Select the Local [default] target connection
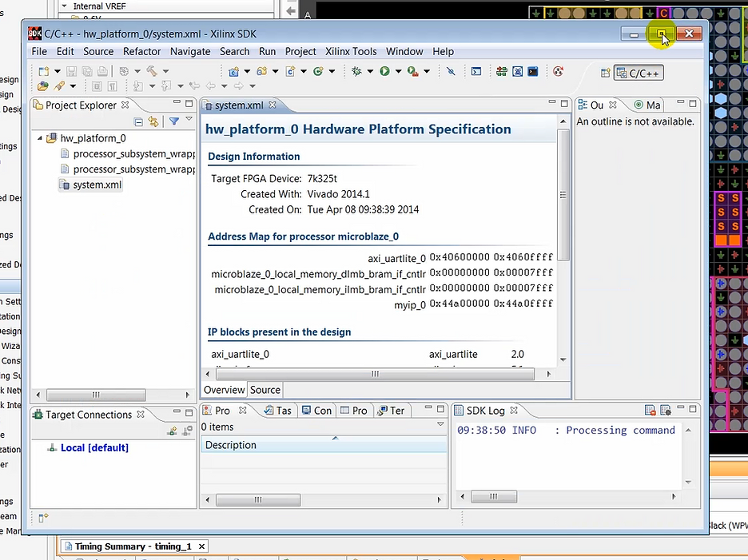This screenshot has width=748, height=560. [x=94, y=447]
